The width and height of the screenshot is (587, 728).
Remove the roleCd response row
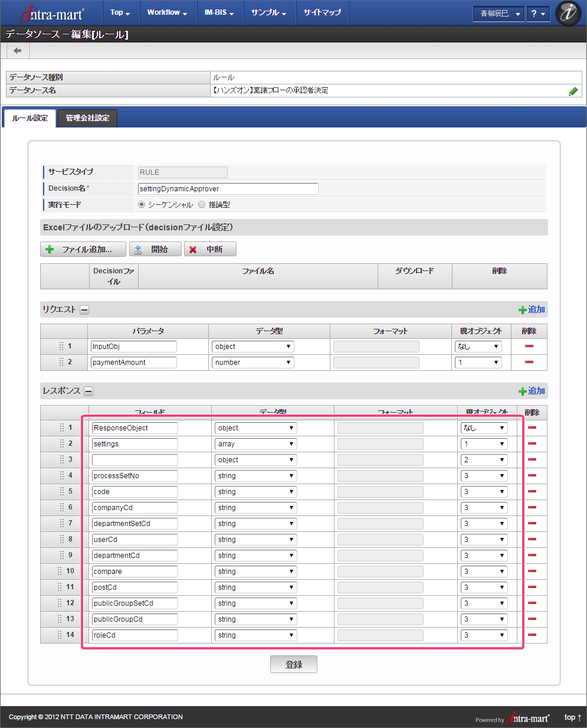click(x=532, y=635)
